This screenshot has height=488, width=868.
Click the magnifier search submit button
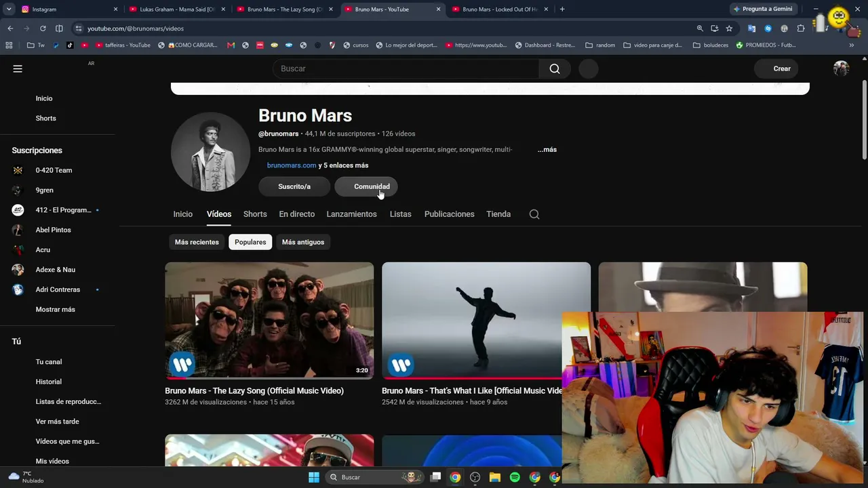[555, 68]
